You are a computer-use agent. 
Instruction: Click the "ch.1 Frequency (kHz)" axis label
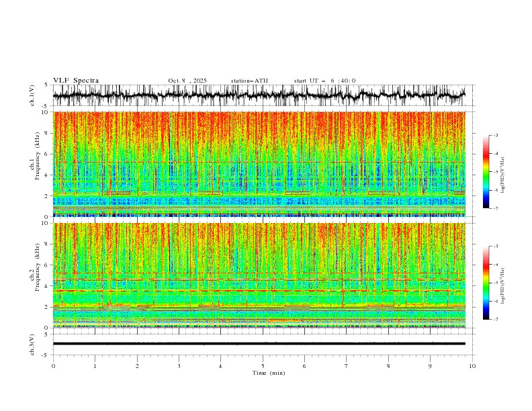pos(35,156)
